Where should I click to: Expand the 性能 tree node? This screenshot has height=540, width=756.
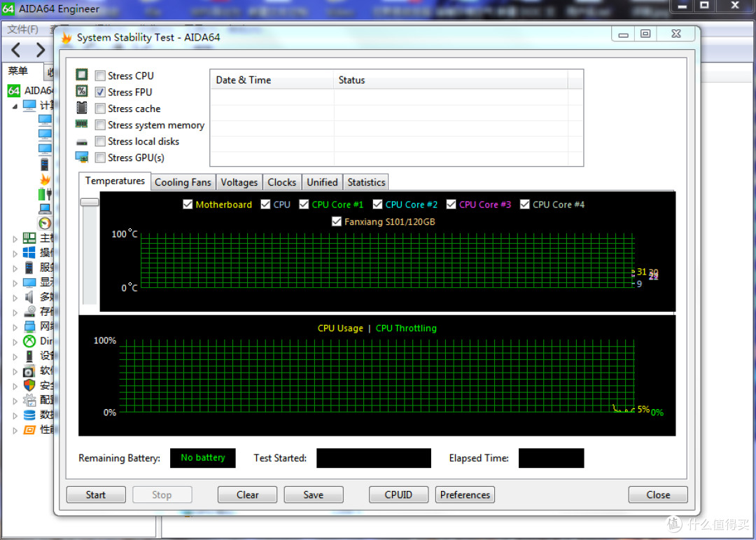(x=15, y=429)
